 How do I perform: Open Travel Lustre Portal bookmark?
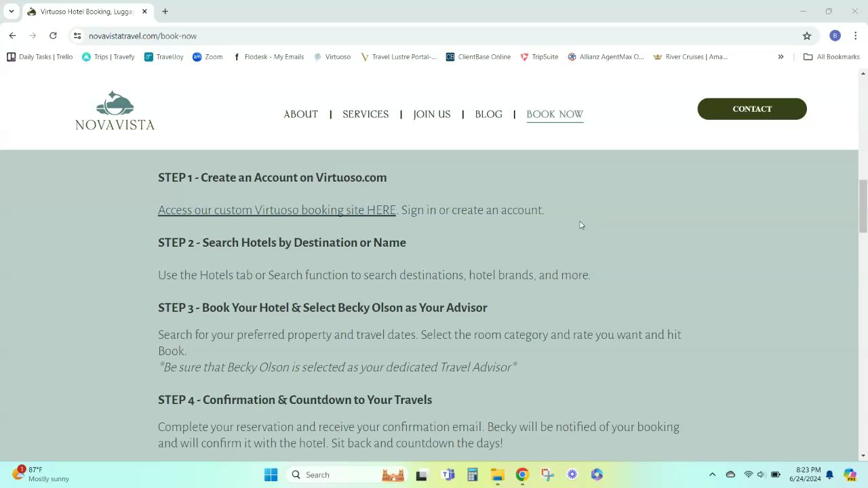(x=399, y=57)
